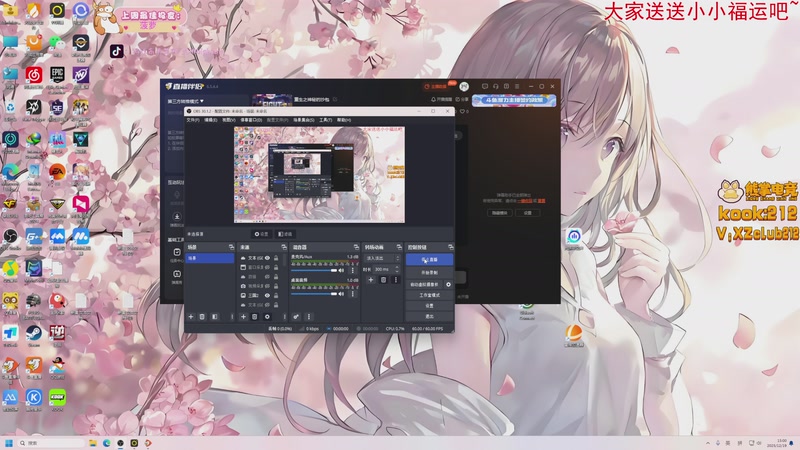Add a new scene in OBS Scenes panel
800x450 pixels.
191,317
